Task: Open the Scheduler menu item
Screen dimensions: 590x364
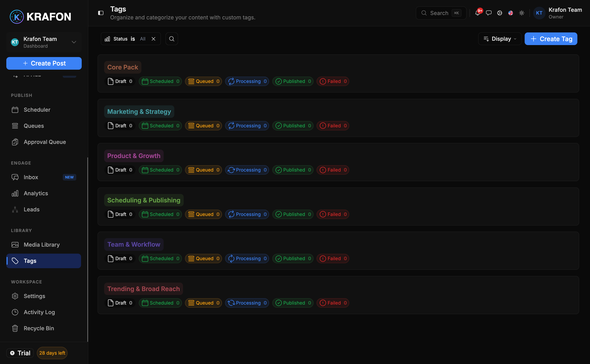Action: [x=44, y=110]
